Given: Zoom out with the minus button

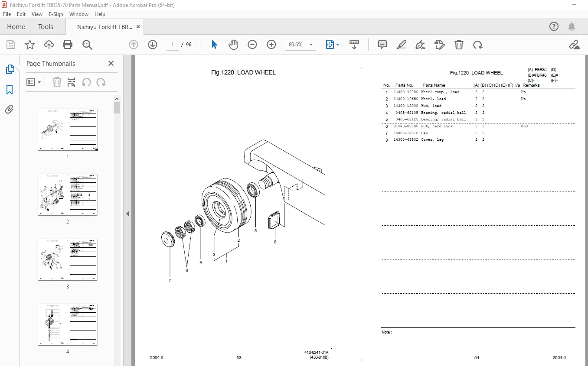Looking at the screenshot, I should pyautogui.click(x=252, y=45).
